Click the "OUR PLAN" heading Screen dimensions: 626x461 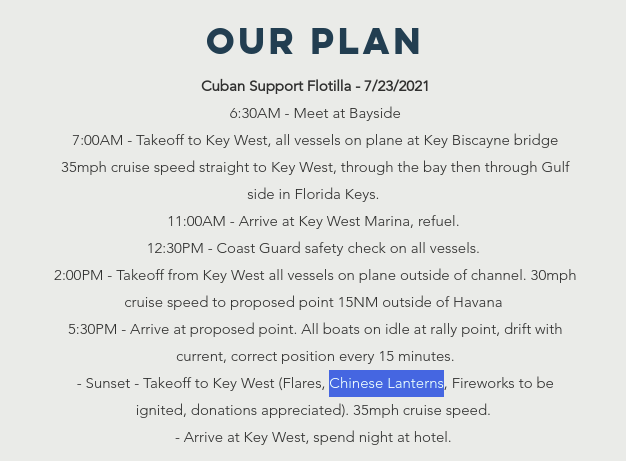tap(314, 41)
